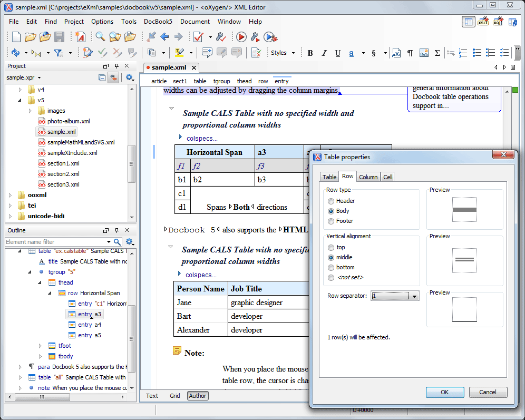Screen dimensions: 525x420
Task: Switch to the Table tab in dialog
Action: (329, 177)
